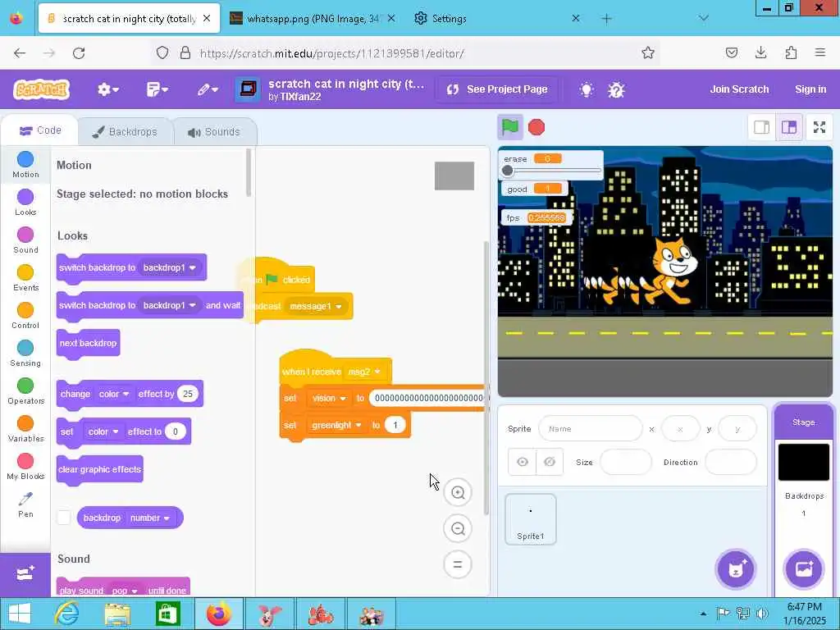Reset workspace zoom to default

click(458, 564)
